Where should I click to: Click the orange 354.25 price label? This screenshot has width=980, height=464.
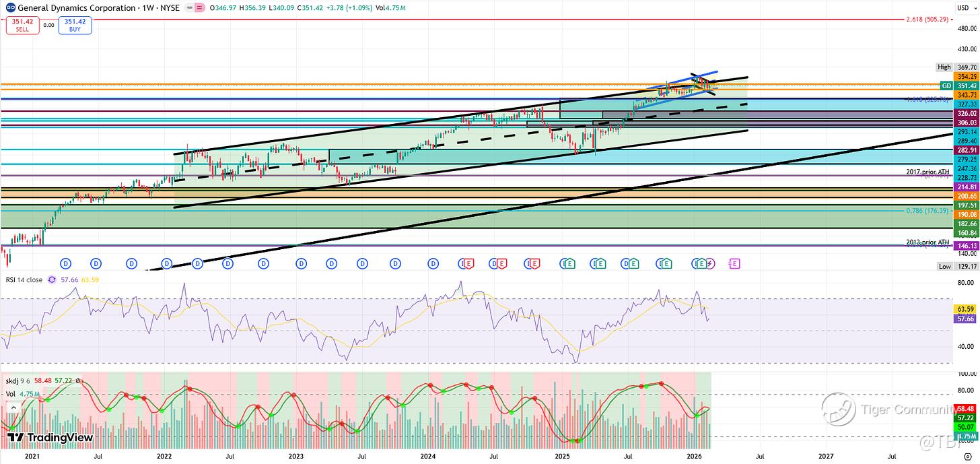coord(966,77)
